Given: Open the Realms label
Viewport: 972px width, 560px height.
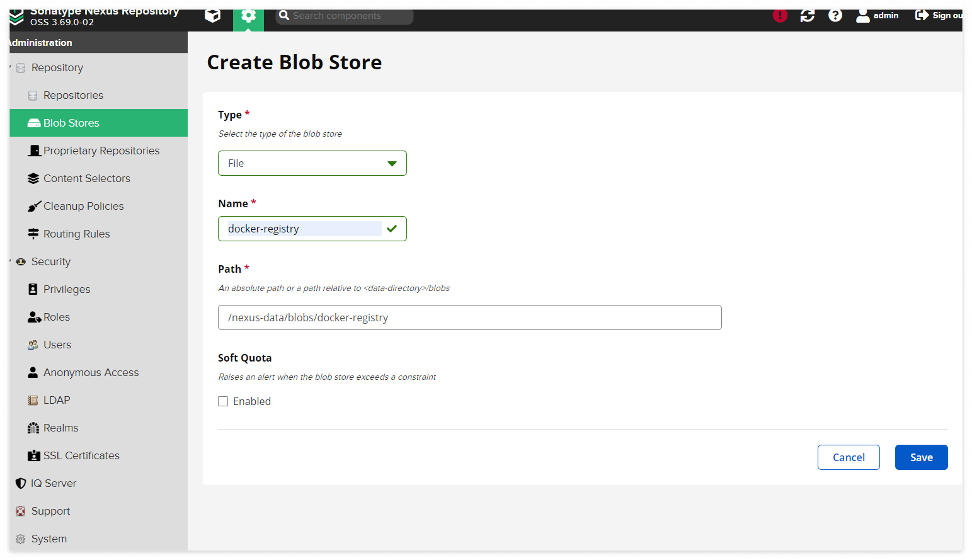Looking at the screenshot, I should [61, 428].
